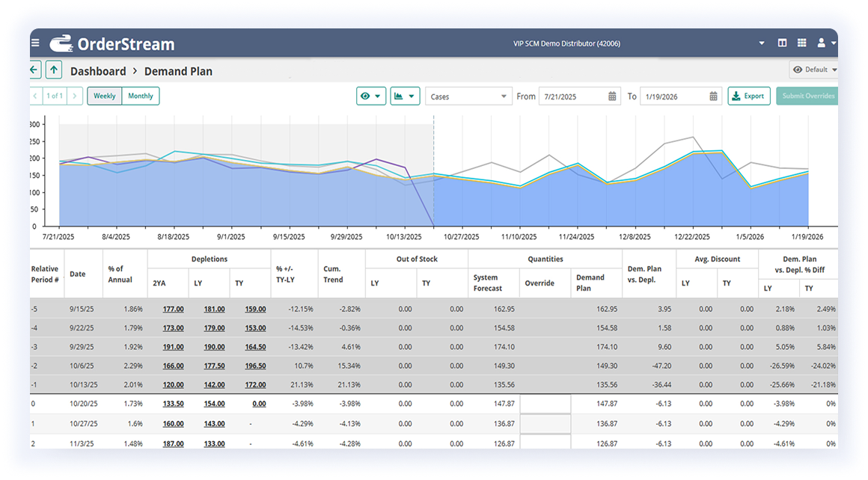Open the To date calendar picker
868x480 pixels.
(x=712, y=96)
